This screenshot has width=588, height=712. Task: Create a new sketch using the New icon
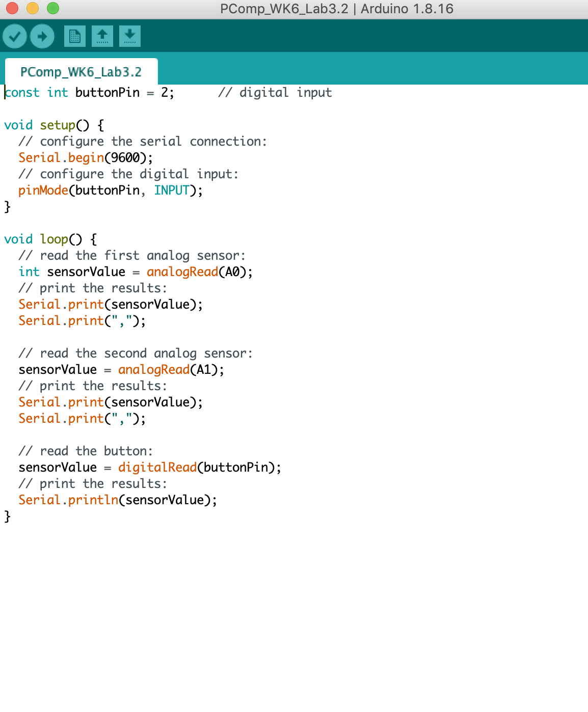[75, 36]
